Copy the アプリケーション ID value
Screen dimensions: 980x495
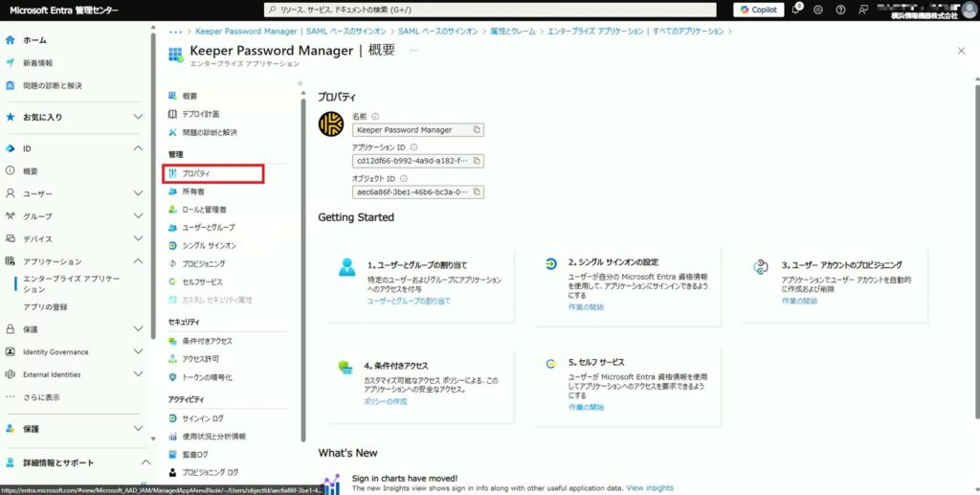coord(477,161)
